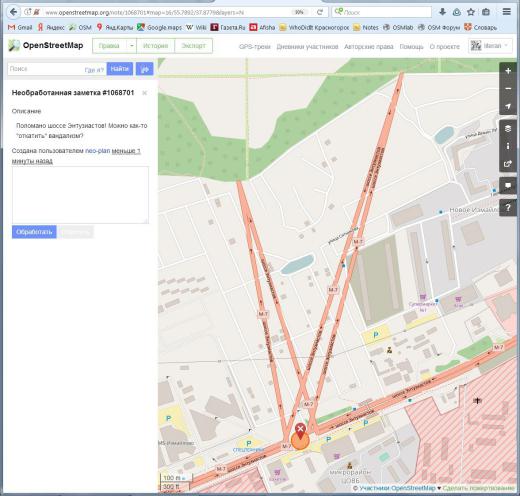Screen dimensions: 520x496
Task: Open the map key info panel
Action: point(508,146)
